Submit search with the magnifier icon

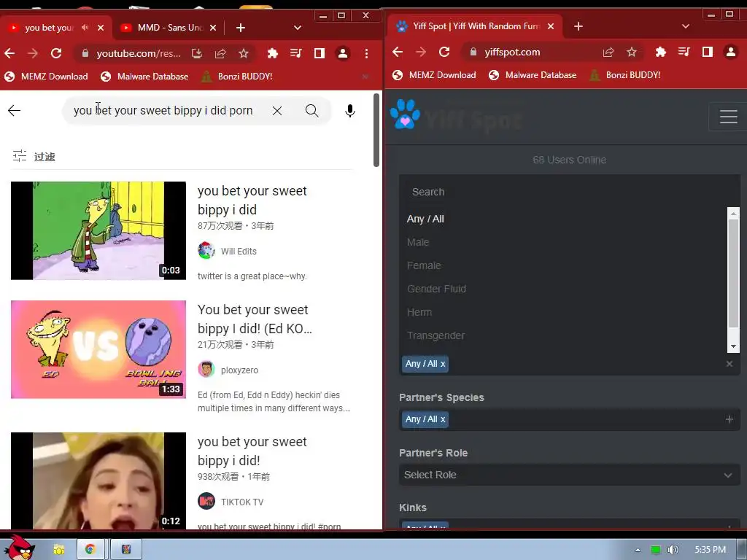[311, 111]
